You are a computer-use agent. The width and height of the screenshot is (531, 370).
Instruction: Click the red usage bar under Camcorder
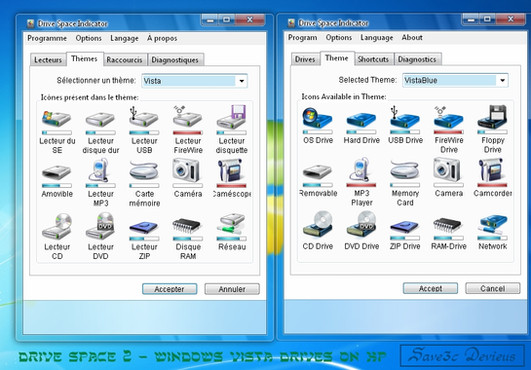tap(492, 185)
